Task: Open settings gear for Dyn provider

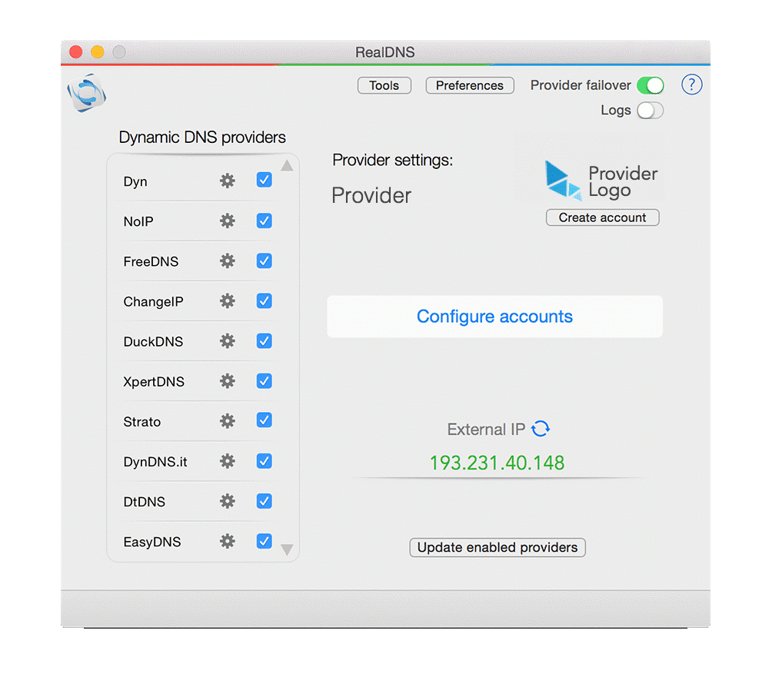Action: click(227, 181)
